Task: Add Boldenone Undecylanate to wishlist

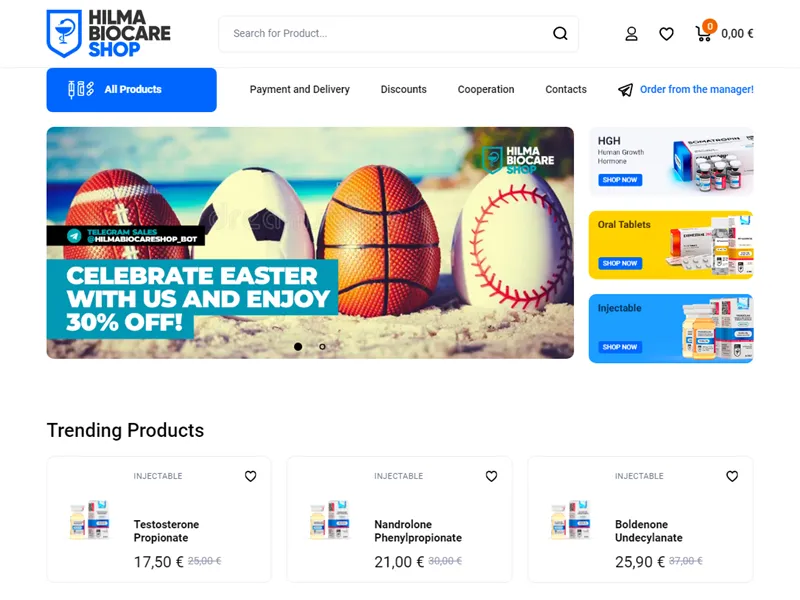Action: pos(732,476)
